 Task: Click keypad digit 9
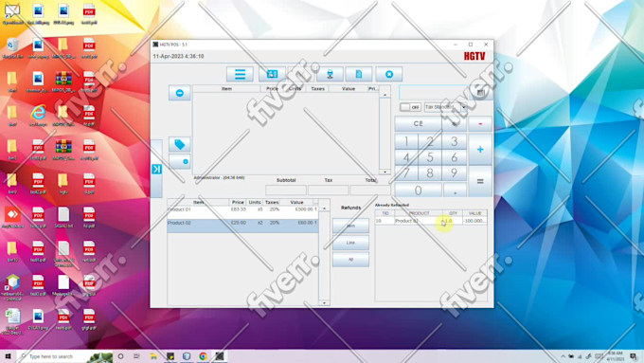(x=455, y=173)
